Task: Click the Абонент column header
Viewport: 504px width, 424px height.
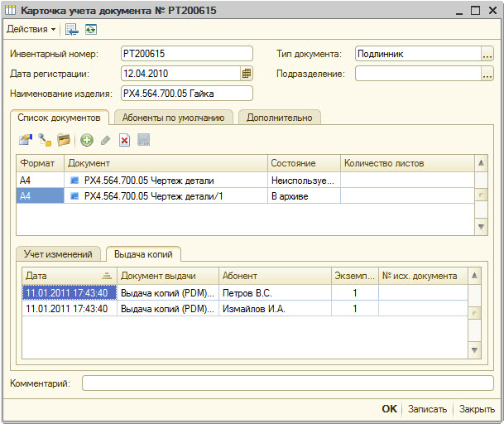Action: tap(275, 276)
